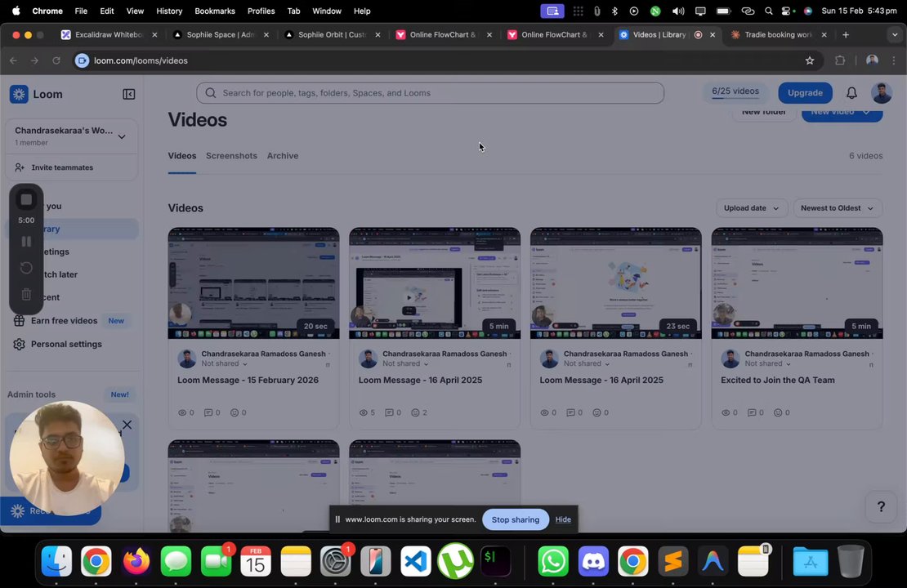
Task: Open Personal settings gear item
Action: pos(58,344)
